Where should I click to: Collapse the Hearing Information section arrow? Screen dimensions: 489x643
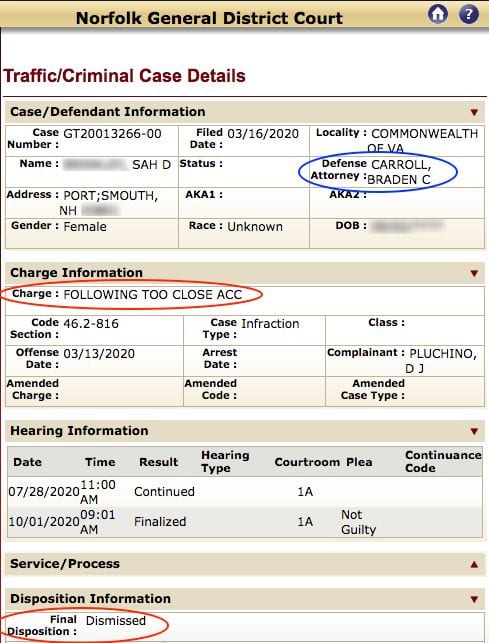[x=474, y=431]
